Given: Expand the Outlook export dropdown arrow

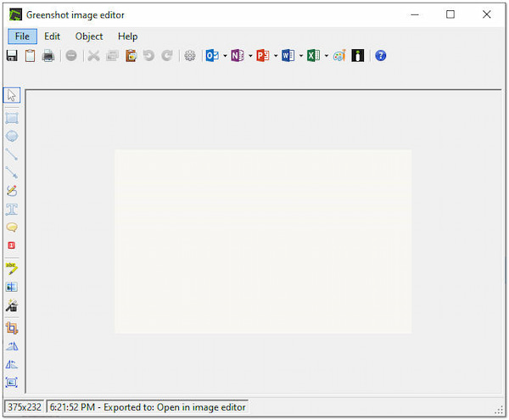Looking at the screenshot, I should click(225, 56).
